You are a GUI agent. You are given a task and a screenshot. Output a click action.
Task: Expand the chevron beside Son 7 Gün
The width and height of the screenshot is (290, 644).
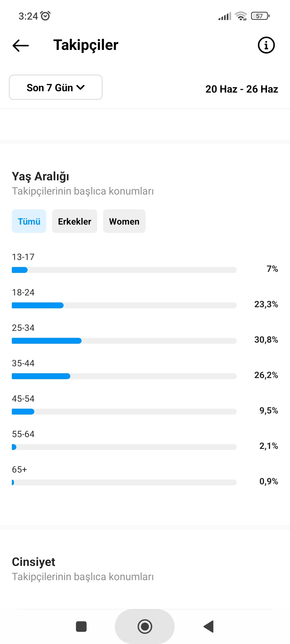coord(81,87)
